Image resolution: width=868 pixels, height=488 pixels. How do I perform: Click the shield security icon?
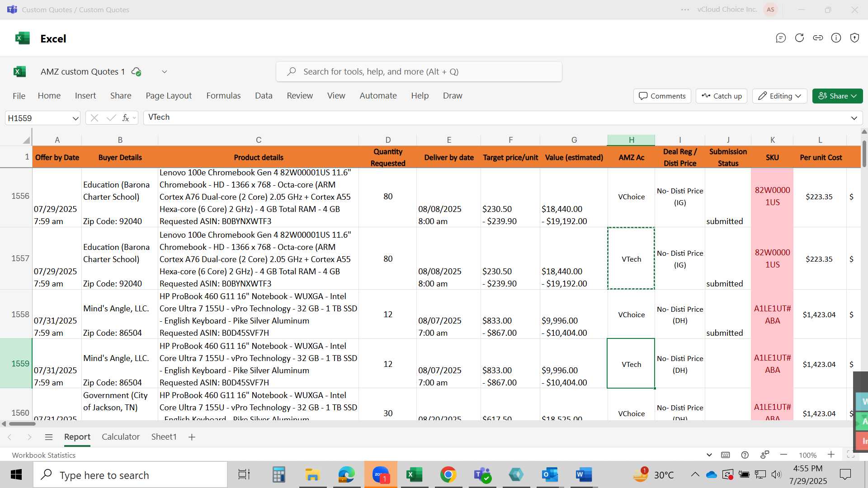click(x=854, y=38)
